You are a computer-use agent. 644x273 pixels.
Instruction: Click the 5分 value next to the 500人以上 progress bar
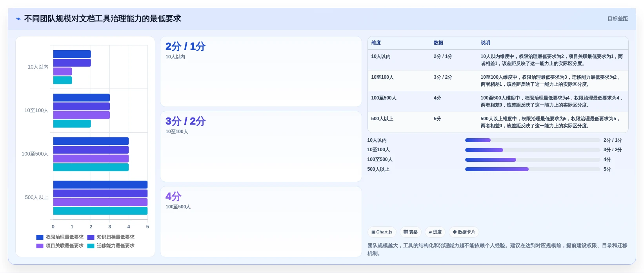pos(607,169)
